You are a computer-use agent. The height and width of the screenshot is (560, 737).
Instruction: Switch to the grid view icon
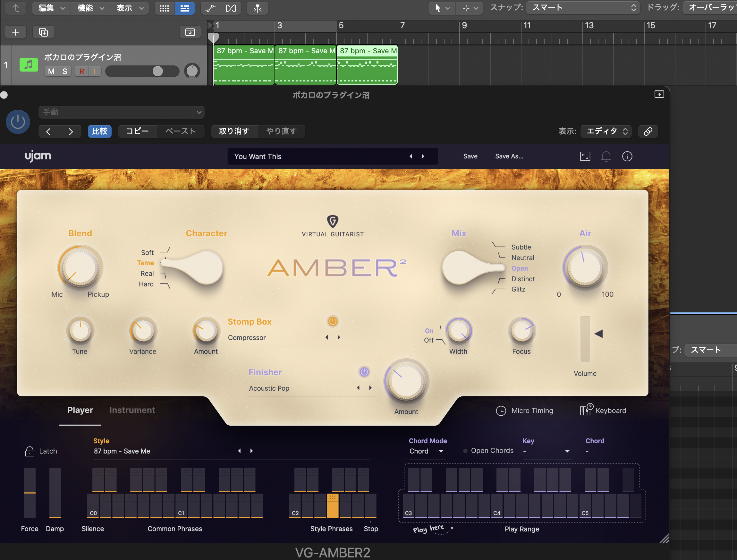(164, 8)
